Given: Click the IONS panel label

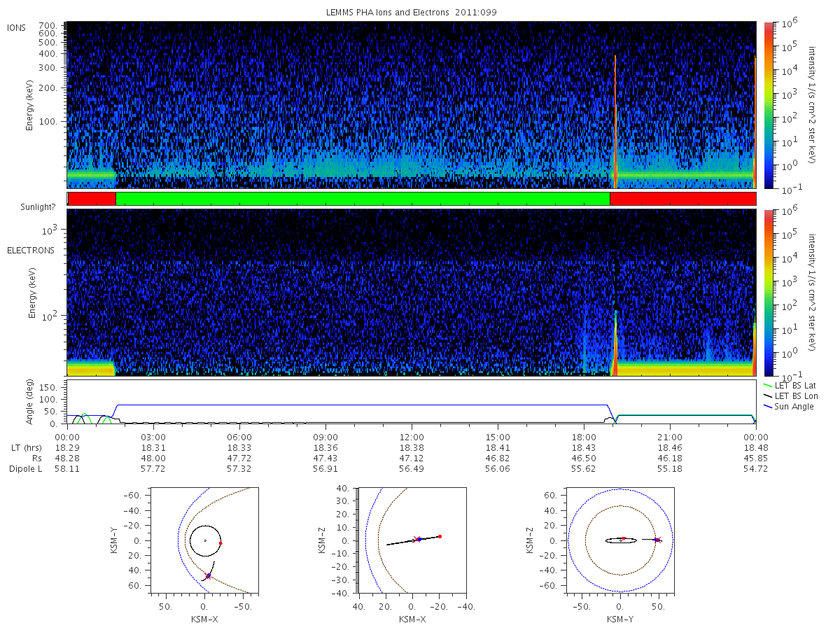Looking at the screenshot, I should pyautogui.click(x=17, y=27).
